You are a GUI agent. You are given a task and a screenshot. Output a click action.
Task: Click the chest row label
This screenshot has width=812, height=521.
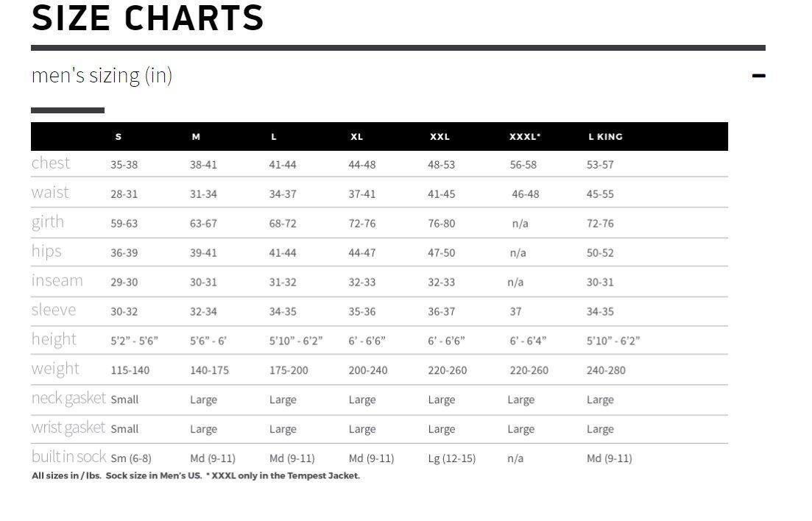50,163
